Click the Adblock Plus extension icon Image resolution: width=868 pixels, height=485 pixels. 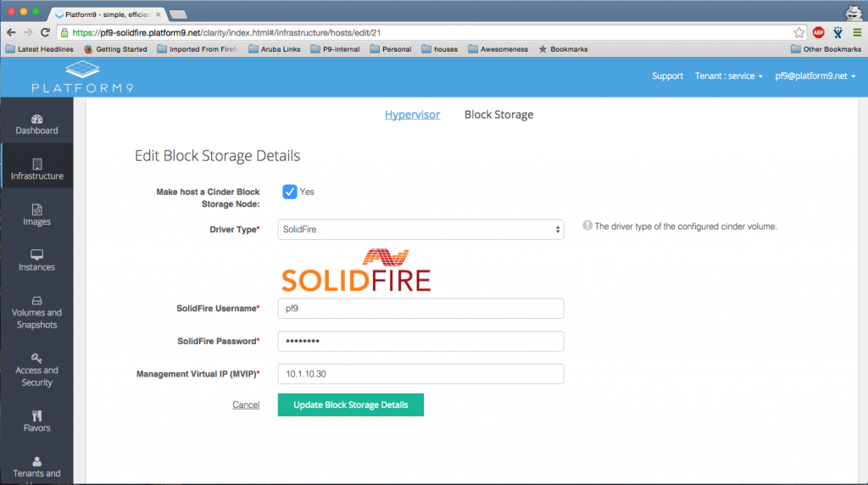818,32
